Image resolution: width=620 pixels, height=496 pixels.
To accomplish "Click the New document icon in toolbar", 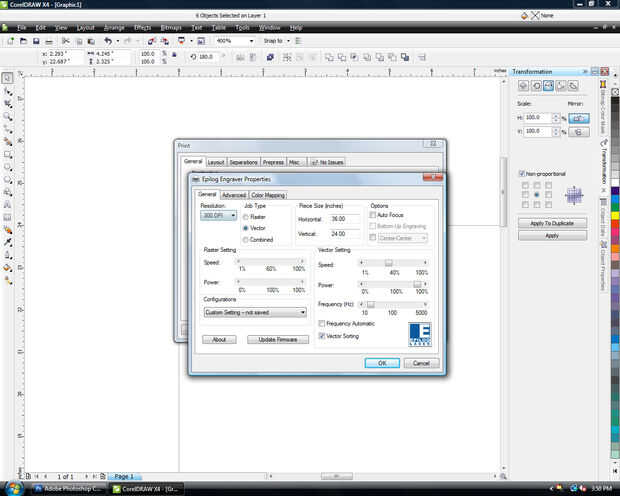I will (x=10, y=41).
